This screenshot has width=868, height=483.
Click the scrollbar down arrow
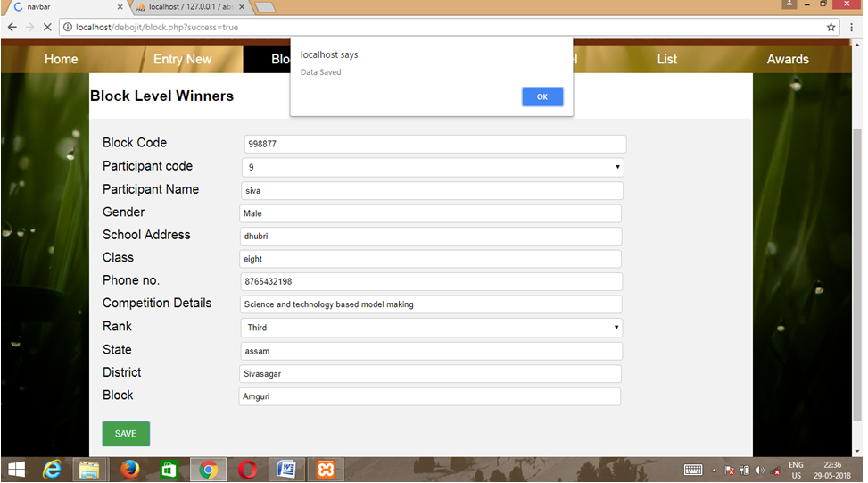click(857, 451)
